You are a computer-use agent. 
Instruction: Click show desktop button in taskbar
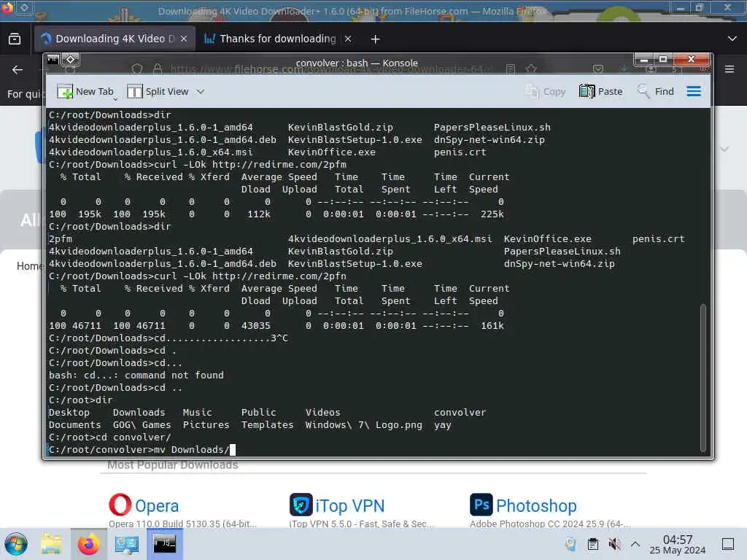pos(728,544)
